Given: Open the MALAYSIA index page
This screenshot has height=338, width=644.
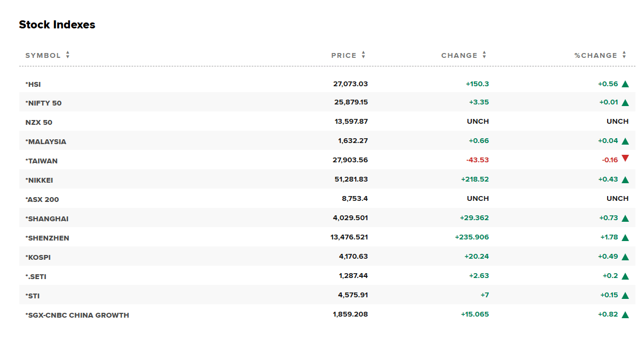Looking at the screenshot, I should tap(46, 141).
